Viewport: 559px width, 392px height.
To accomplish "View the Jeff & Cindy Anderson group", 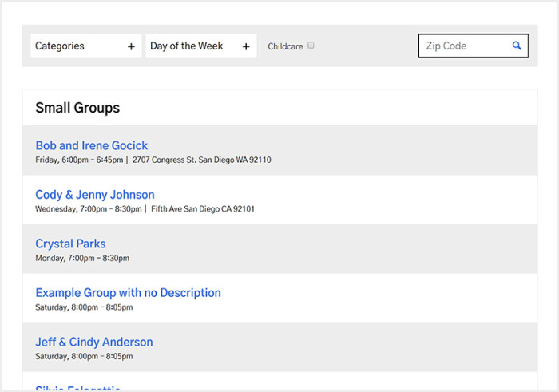I will coord(94,343).
